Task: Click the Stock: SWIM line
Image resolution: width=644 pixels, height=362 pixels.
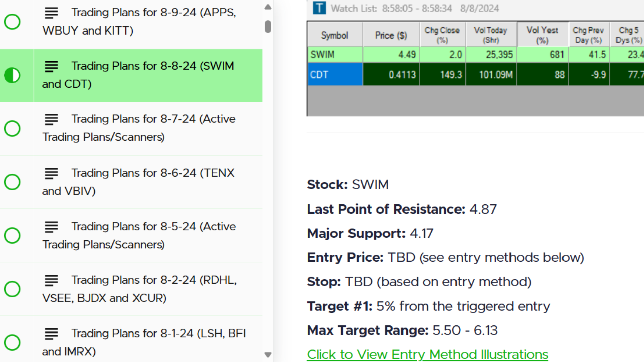Action: [348, 184]
